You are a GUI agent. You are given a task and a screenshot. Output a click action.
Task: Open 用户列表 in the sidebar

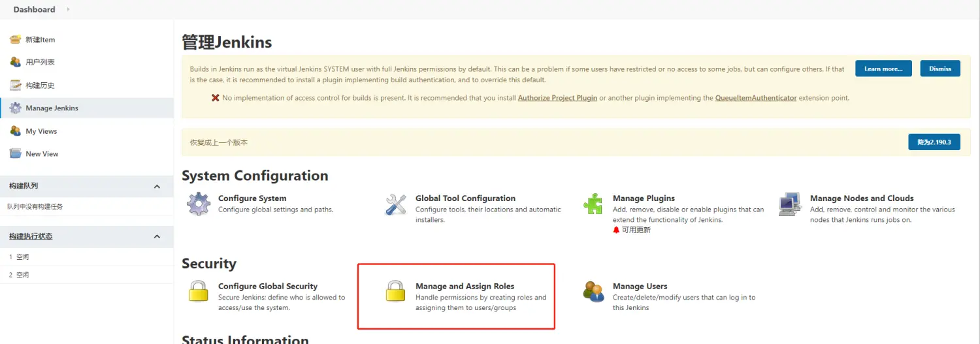tap(40, 63)
